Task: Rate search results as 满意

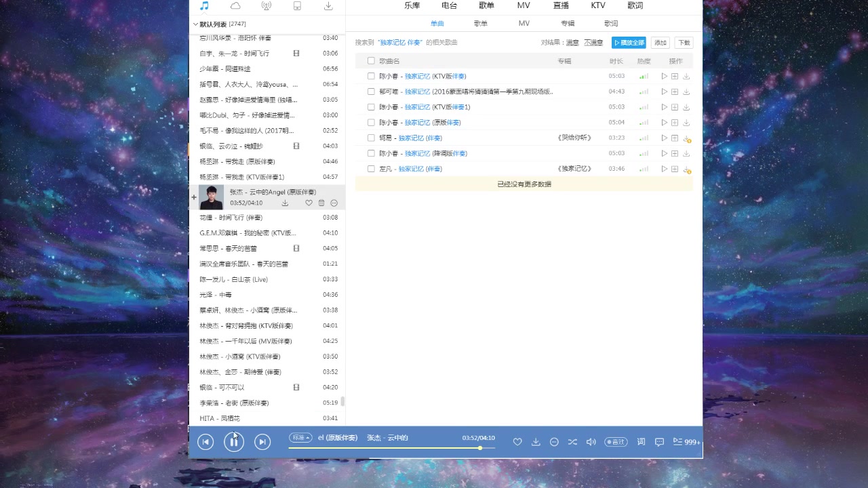Action: pyautogui.click(x=572, y=43)
